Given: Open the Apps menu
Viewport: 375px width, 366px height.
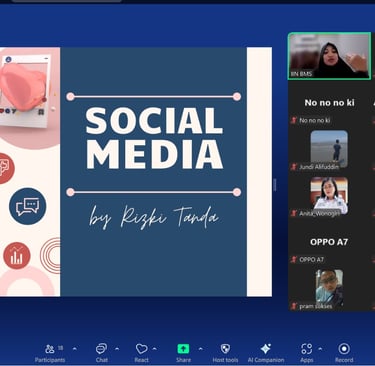Looking at the screenshot, I should click(x=306, y=353).
